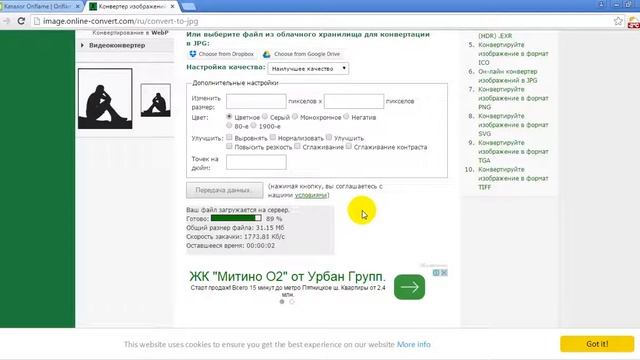
Task: Switch to the Конвертер изображений tab
Action: coord(132,7)
